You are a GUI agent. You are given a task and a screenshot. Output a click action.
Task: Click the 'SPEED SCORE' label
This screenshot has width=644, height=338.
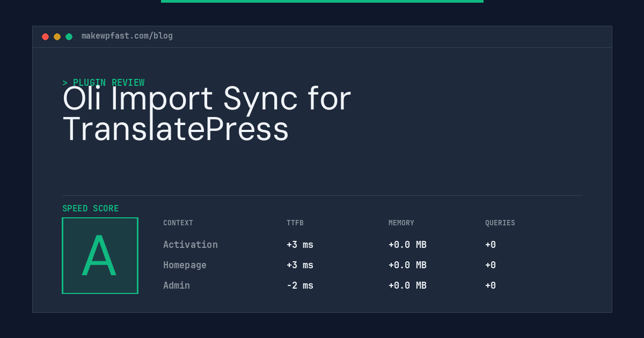[91, 209]
